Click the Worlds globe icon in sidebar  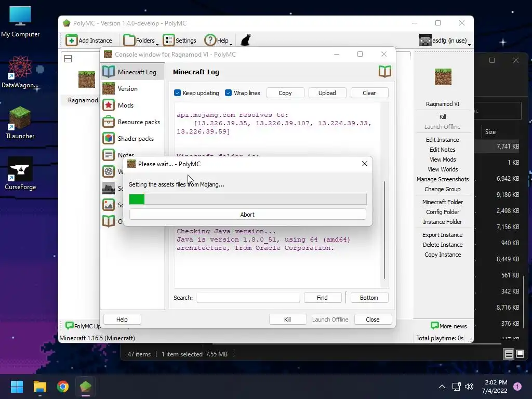109,171
